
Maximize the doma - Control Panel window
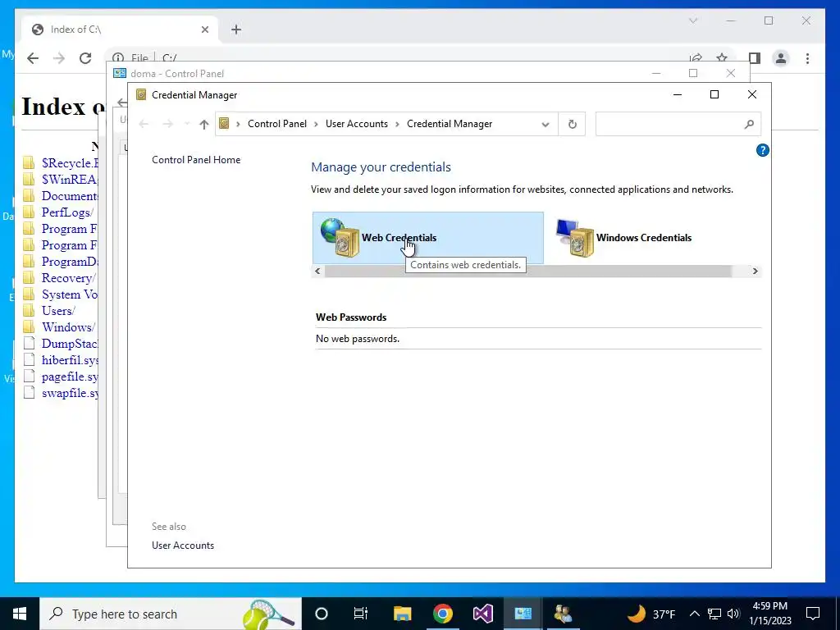692,73
